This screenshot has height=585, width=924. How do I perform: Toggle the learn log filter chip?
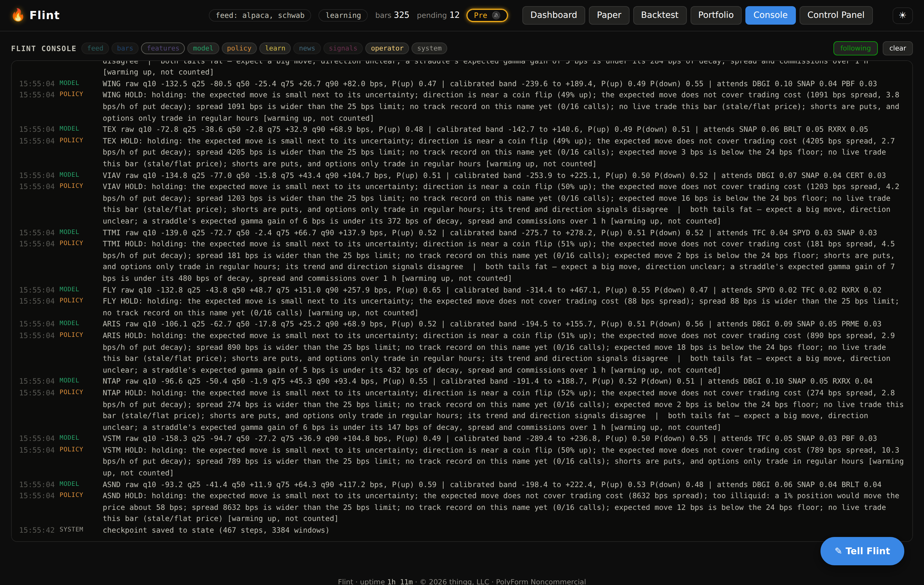tap(275, 48)
